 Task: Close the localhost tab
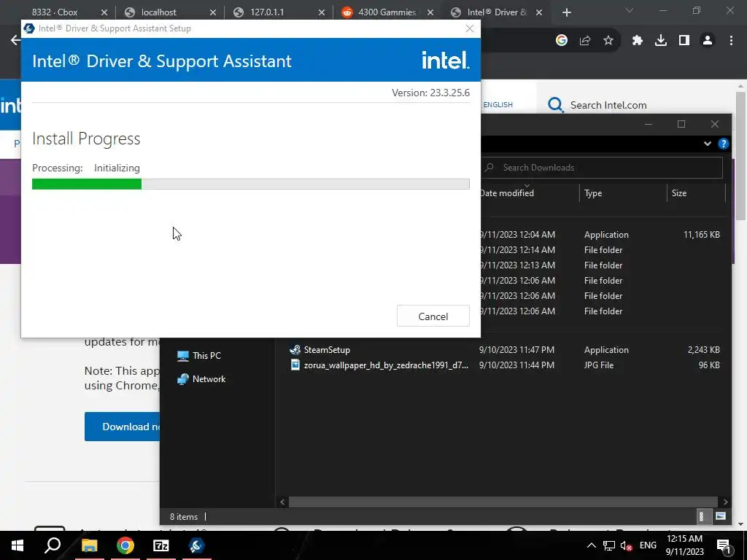213,12
